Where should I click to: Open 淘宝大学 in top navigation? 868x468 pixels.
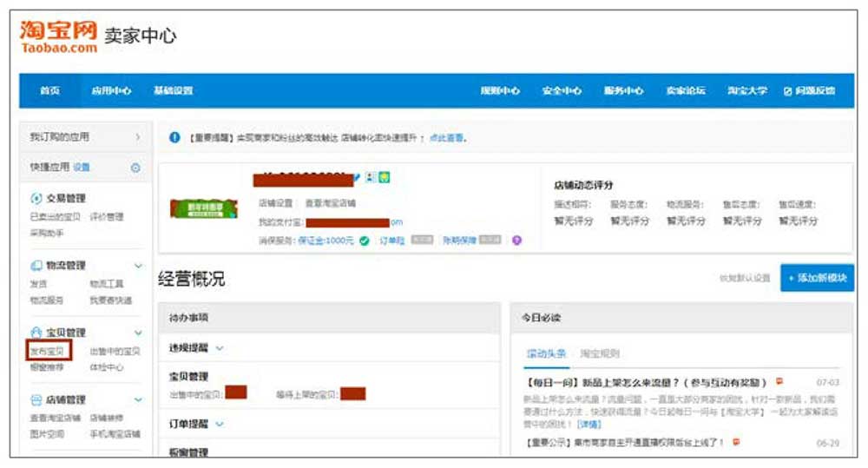point(746,91)
